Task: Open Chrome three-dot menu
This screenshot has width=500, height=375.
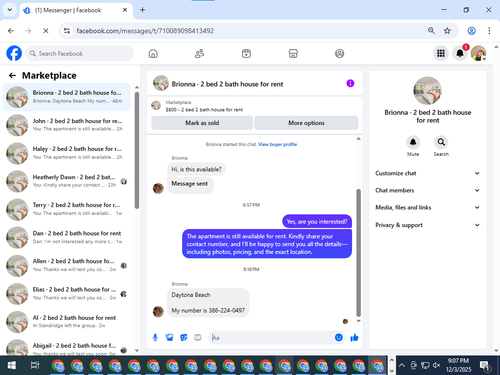Action: [489, 31]
